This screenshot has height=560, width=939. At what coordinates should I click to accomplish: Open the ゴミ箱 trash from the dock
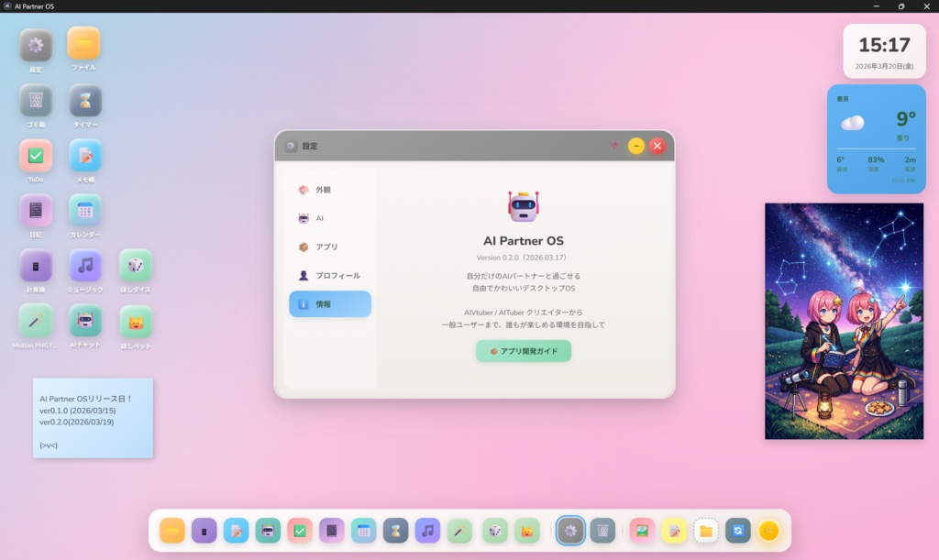coord(604,531)
